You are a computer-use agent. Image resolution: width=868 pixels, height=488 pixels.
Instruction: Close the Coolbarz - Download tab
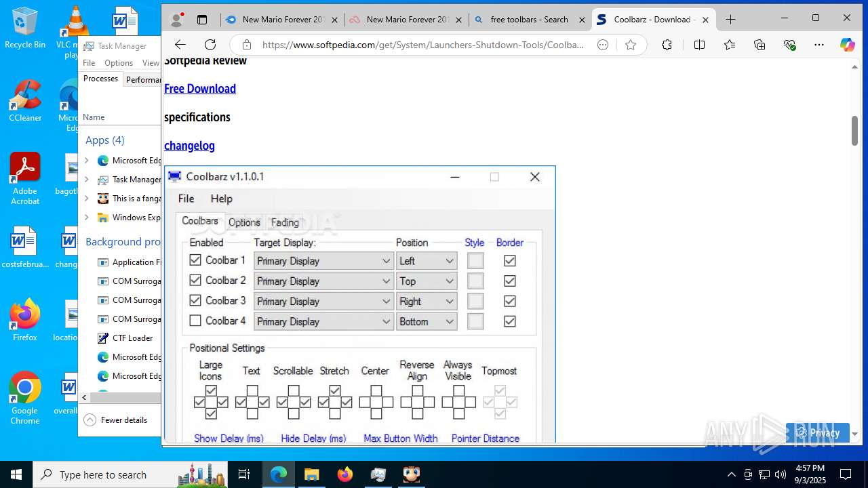pos(705,20)
